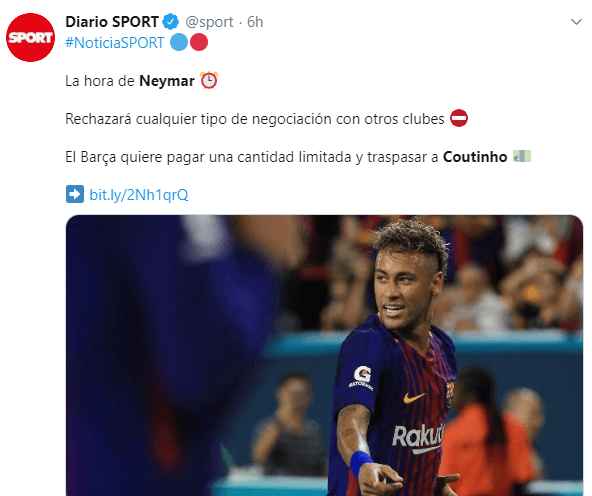
Task: Click the @sport handle
Action: click(209, 22)
